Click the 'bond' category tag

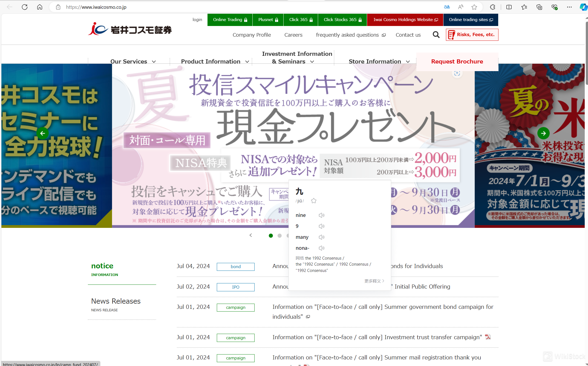point(236,267)
